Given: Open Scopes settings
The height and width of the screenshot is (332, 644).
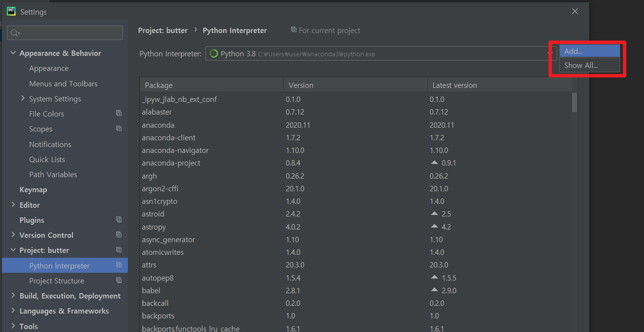Looking at the screenshot, I should coord(41,129).
